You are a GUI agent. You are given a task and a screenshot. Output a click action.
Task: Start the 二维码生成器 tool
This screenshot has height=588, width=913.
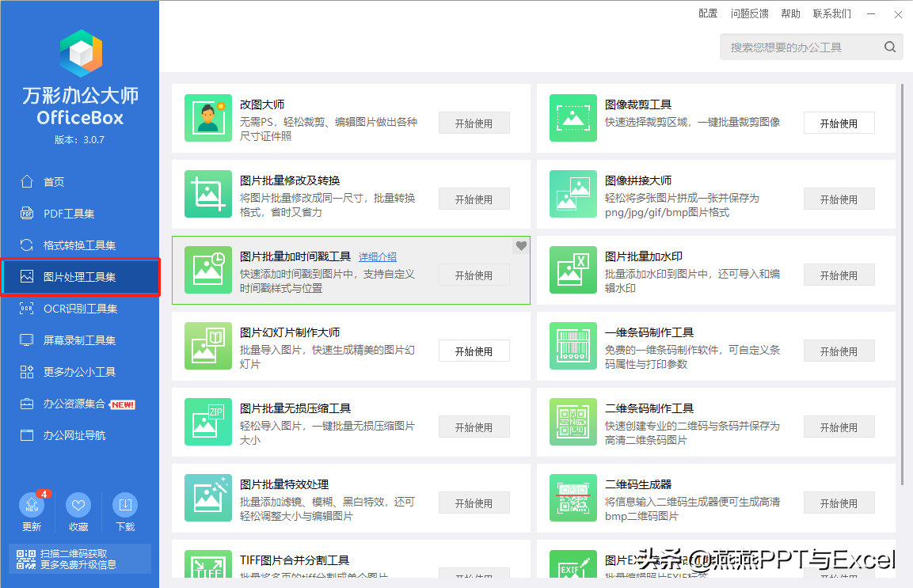839,503
